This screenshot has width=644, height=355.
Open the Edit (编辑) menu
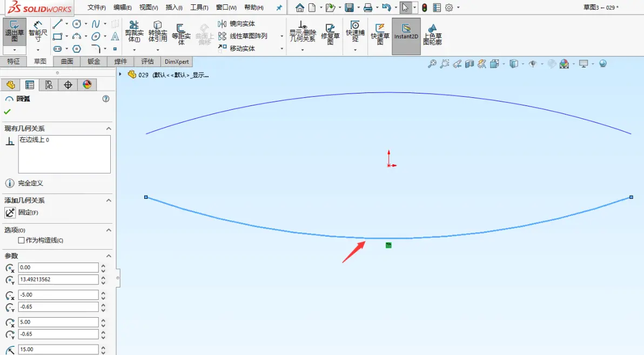123,8
